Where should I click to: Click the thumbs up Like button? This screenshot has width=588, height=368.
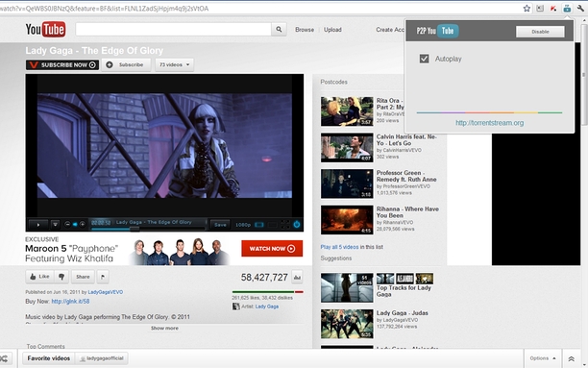[x=39, y=277]
